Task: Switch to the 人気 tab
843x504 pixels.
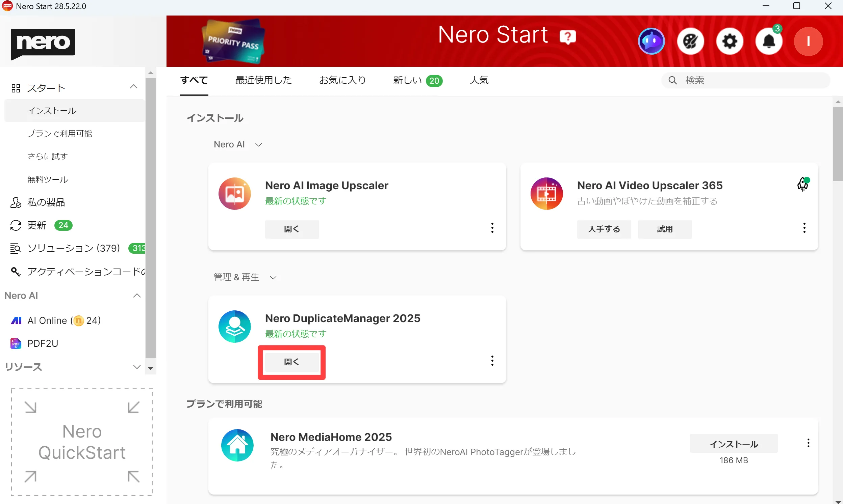Action: click(x=479, y=80)
